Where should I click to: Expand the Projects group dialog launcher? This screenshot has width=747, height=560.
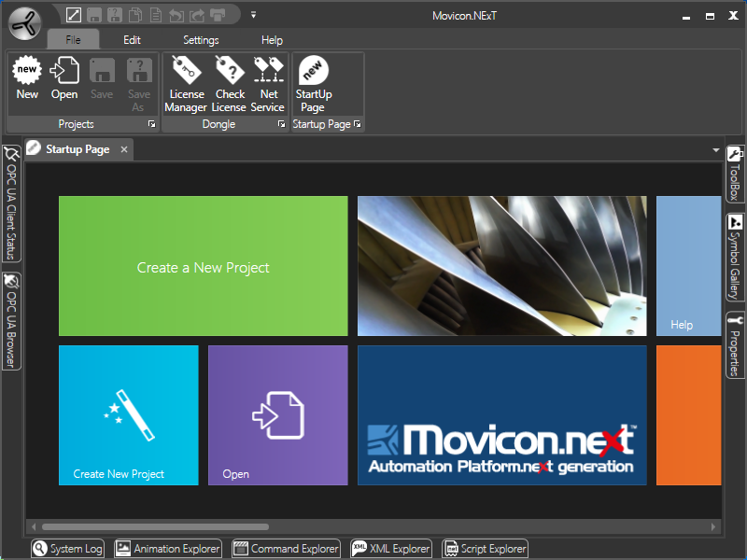[x=151, y=124]
